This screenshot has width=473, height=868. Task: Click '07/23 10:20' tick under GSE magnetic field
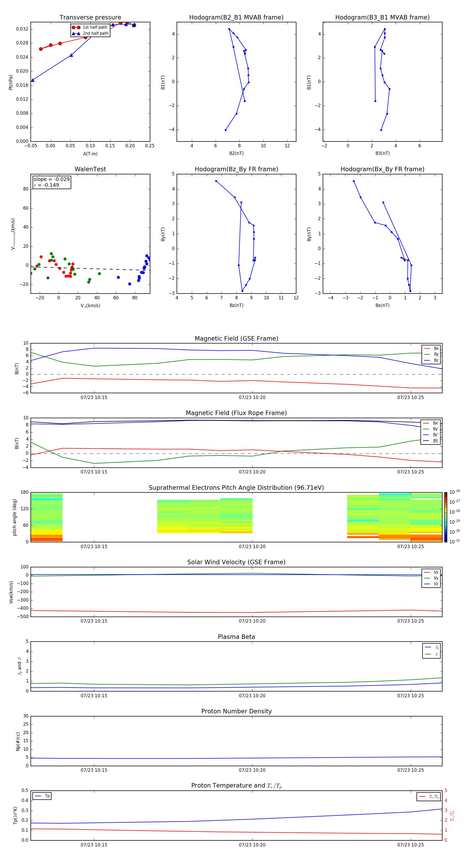point(252,398)
